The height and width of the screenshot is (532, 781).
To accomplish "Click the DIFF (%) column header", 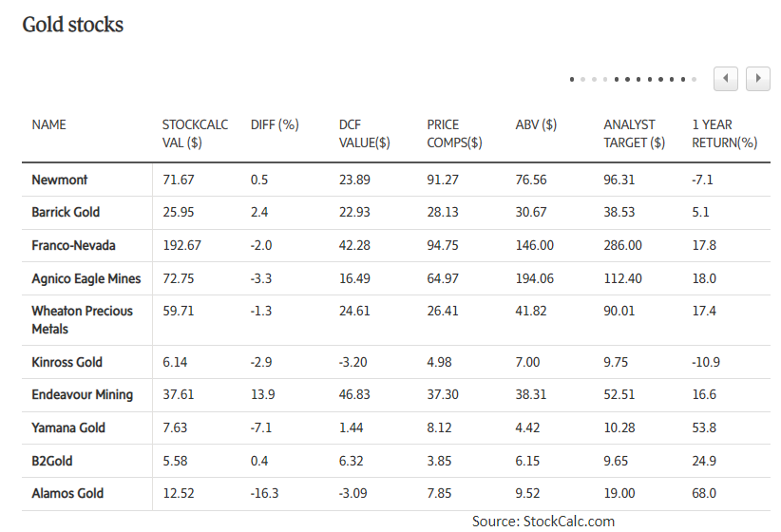I will point(275,124).
